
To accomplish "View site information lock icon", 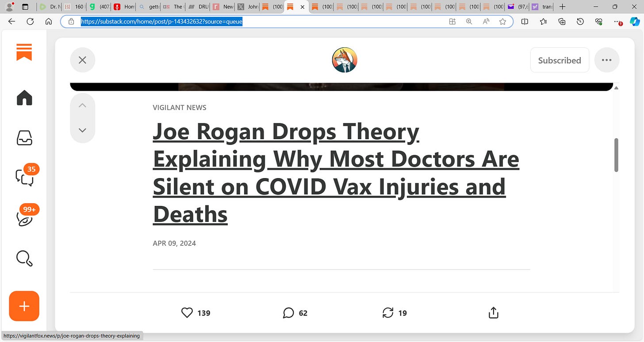I will (x=71, y=21).
